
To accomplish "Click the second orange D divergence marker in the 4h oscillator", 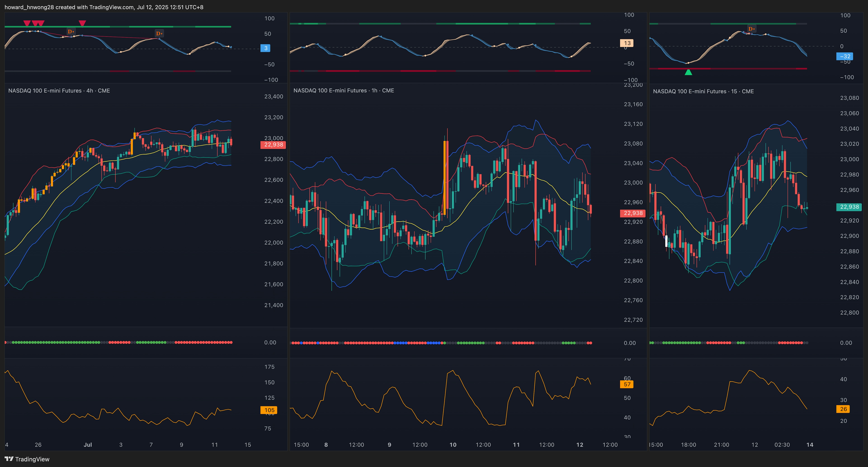I will 159,33.
